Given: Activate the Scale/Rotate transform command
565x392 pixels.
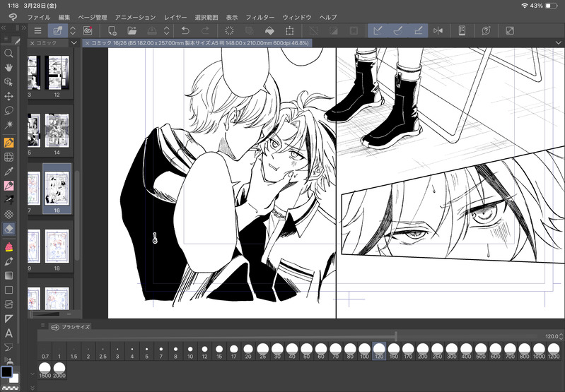Looking at the screenshot, I should (x=289, y=31).
